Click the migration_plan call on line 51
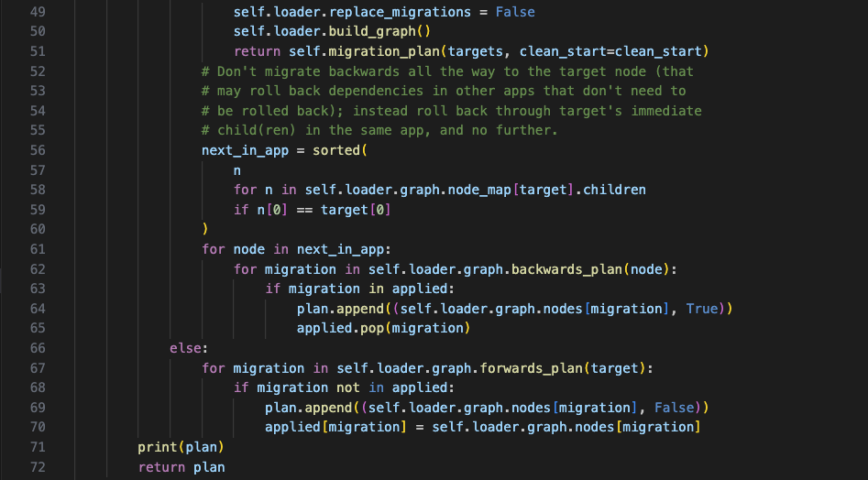 tap(384, 51)
